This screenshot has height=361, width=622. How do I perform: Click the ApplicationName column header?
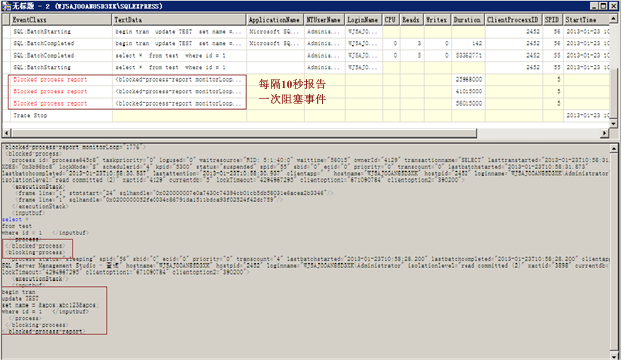click(275, 19)
